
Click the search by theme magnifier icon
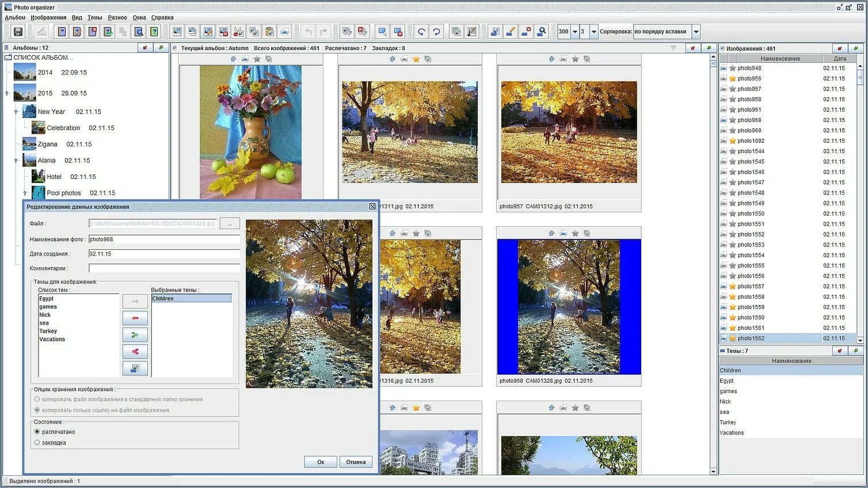point(541,32)
